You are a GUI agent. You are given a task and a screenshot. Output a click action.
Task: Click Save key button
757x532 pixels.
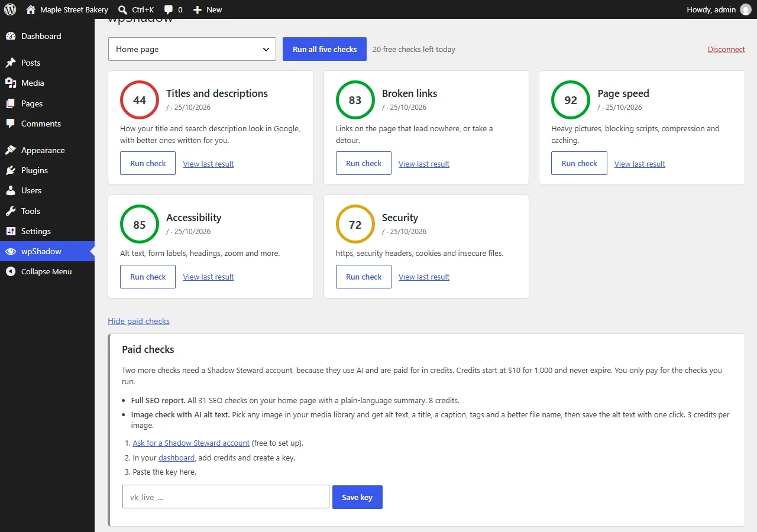coord(357,497)
